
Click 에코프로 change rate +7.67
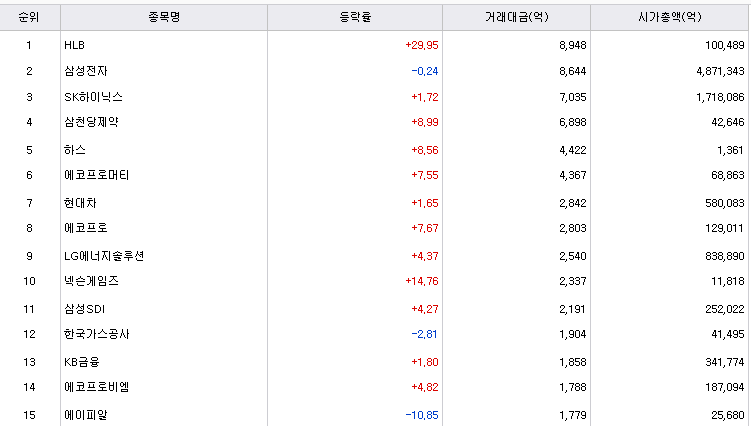pos(425,228)
